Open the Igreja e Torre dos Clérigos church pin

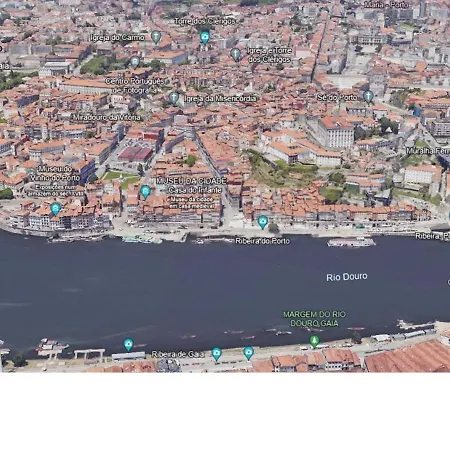tap(236, 54)
